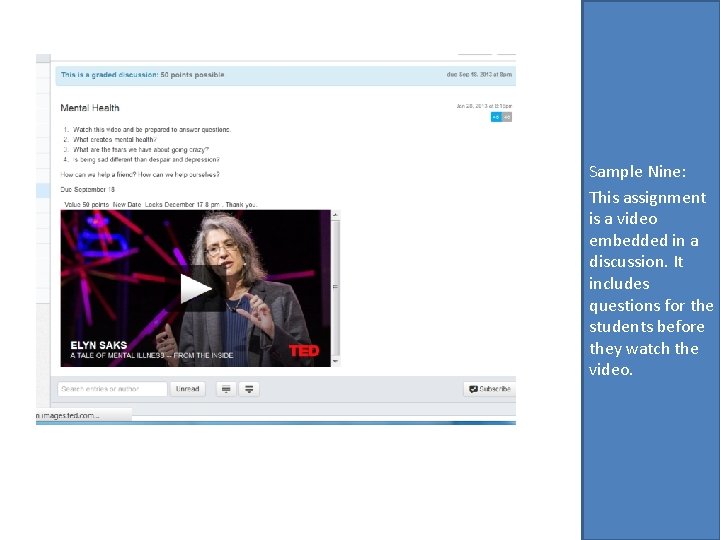Click the Sample Nine heading in sidebar
The image size is (720, 540).
pyautogui.click(x=637, y=171)
